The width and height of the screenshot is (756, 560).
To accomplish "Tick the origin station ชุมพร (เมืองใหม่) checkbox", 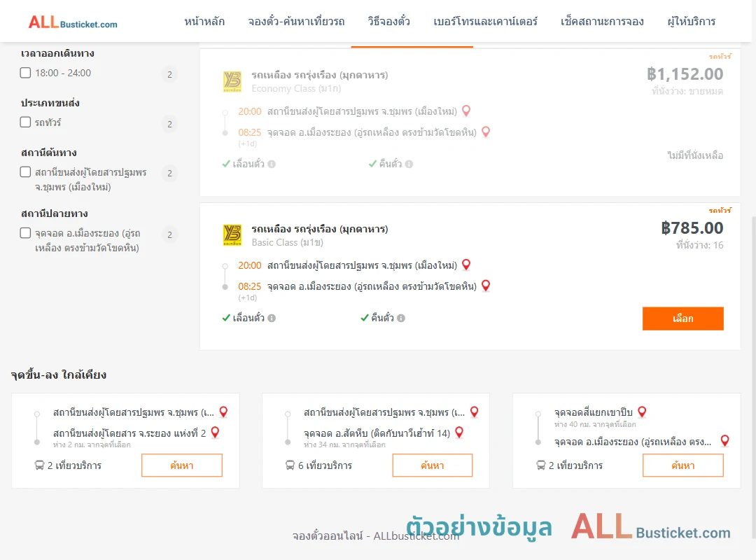I will click(x=26, y=171).
